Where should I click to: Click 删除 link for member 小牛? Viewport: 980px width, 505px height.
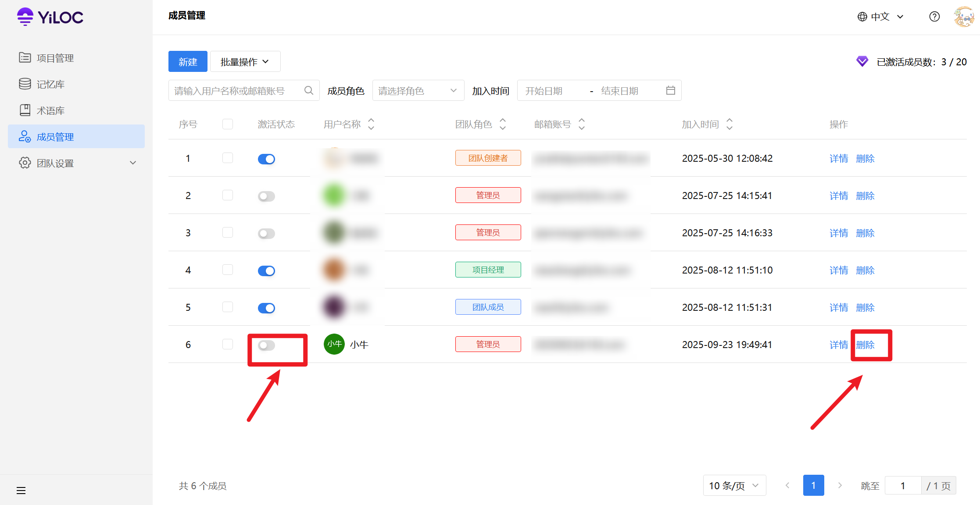tap(865, 345)
